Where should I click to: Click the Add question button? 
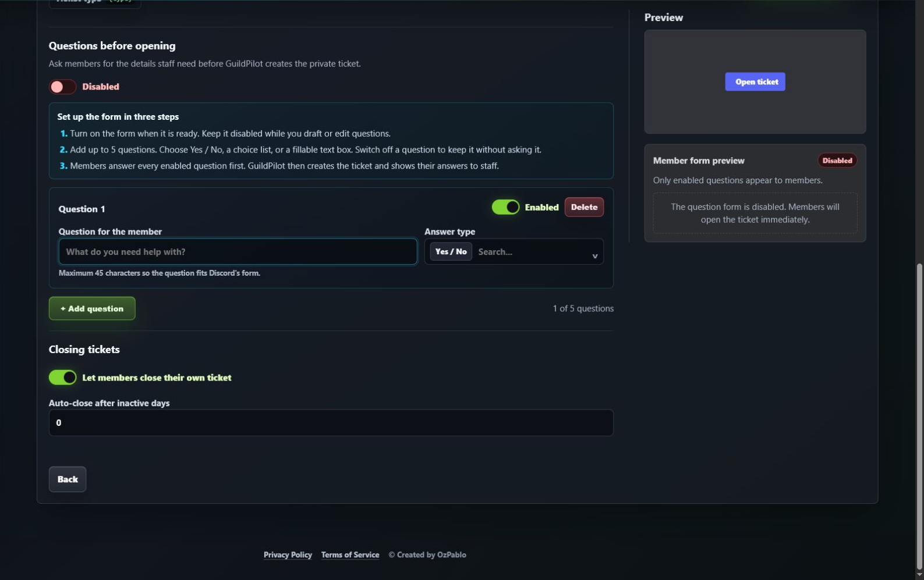[x=92, y=308]
